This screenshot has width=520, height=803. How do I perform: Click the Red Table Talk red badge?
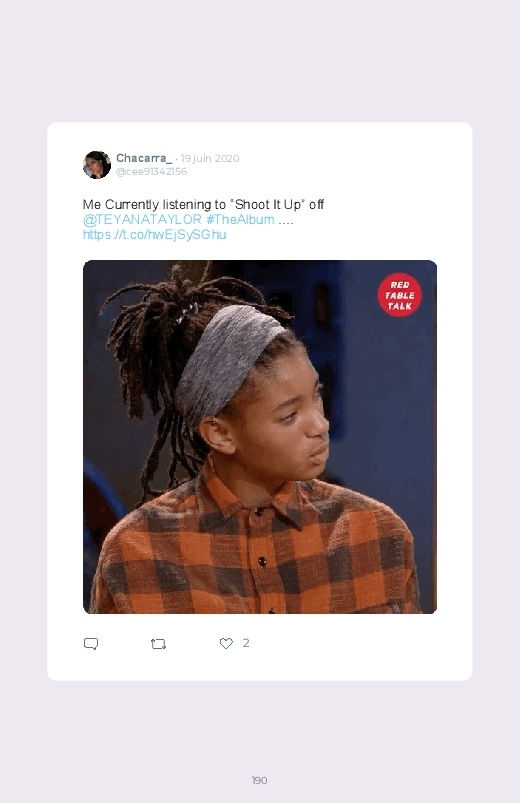click(x=400, y=295)
